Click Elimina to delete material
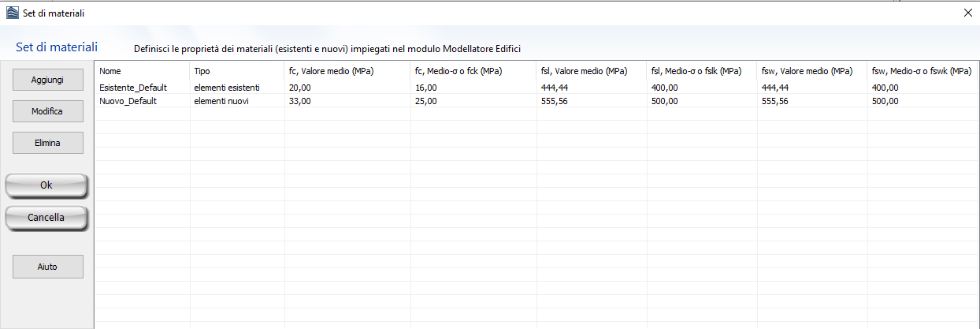This screenshot has width=980, height=329. click(47, 143)
